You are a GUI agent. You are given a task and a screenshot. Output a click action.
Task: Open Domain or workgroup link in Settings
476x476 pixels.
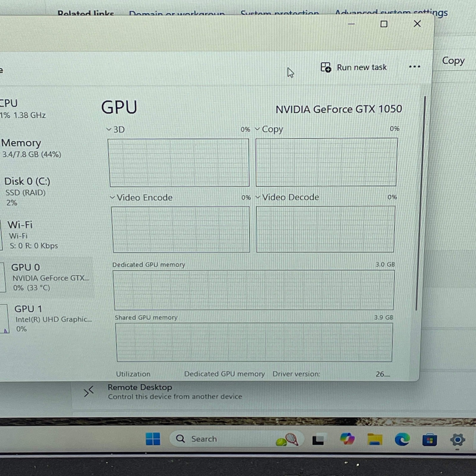(177, 14)
